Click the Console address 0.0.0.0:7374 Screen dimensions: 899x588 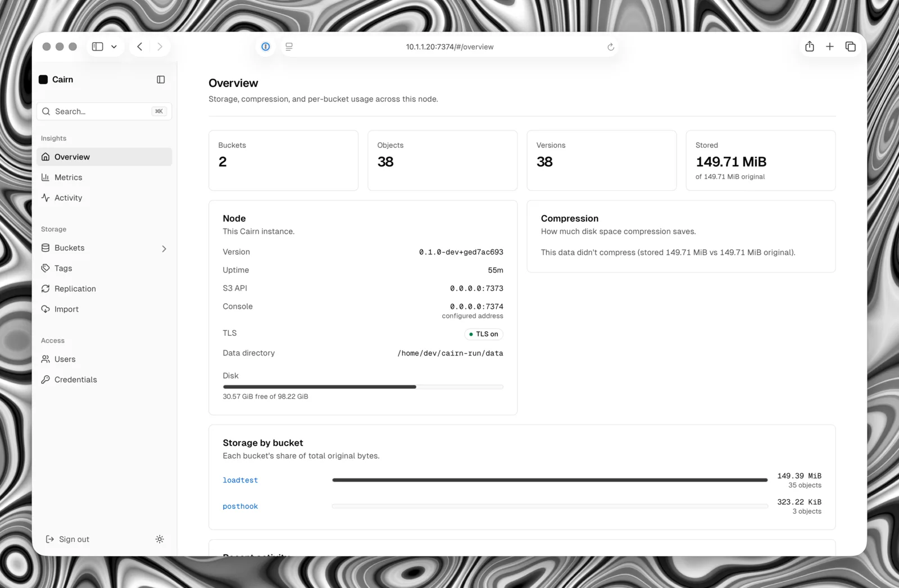pos(476,307)
